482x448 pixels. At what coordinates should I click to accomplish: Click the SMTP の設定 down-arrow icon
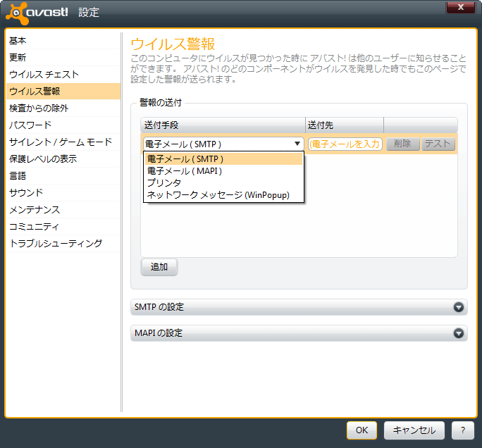tap(458, 307)
